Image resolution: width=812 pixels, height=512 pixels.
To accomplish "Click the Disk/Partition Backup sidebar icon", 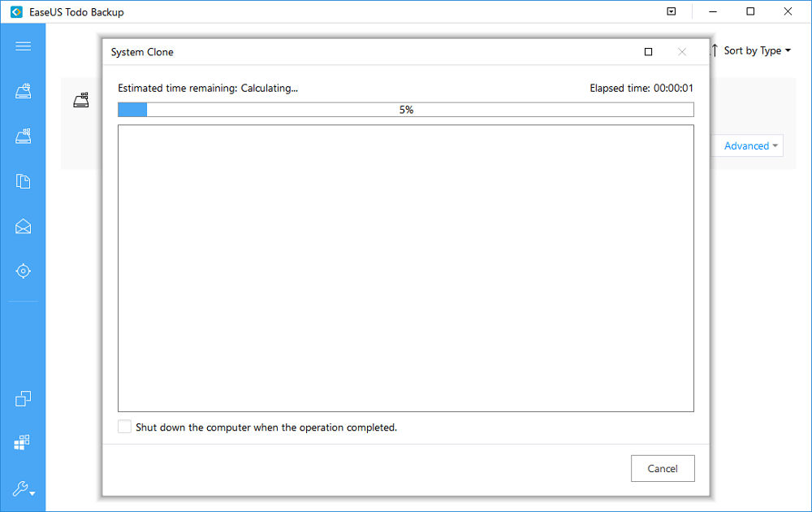I will coord(23,91).
